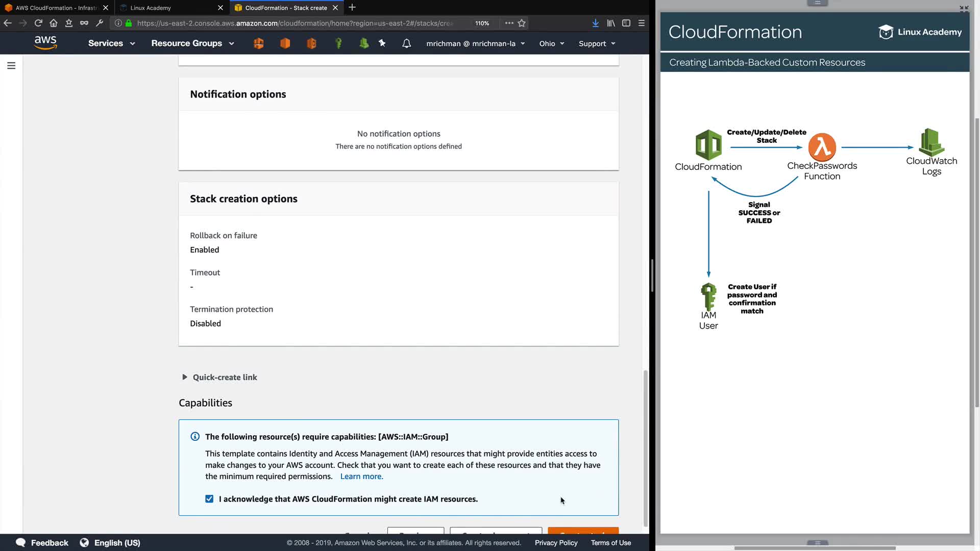Open the Ohio region dropdown
This screenshot has width=980, height=551.
(x=552, y=43)
